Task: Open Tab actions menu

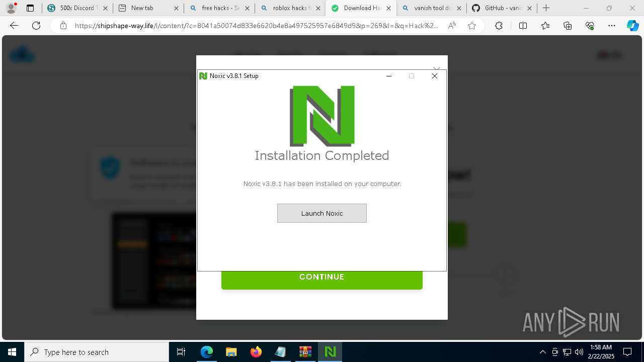Action: pos(30,8)
